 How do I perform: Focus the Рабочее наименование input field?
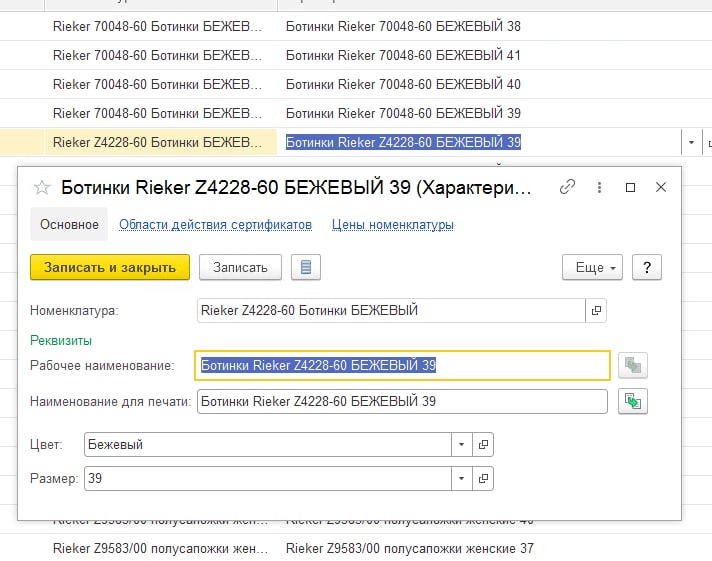point(402,365)
